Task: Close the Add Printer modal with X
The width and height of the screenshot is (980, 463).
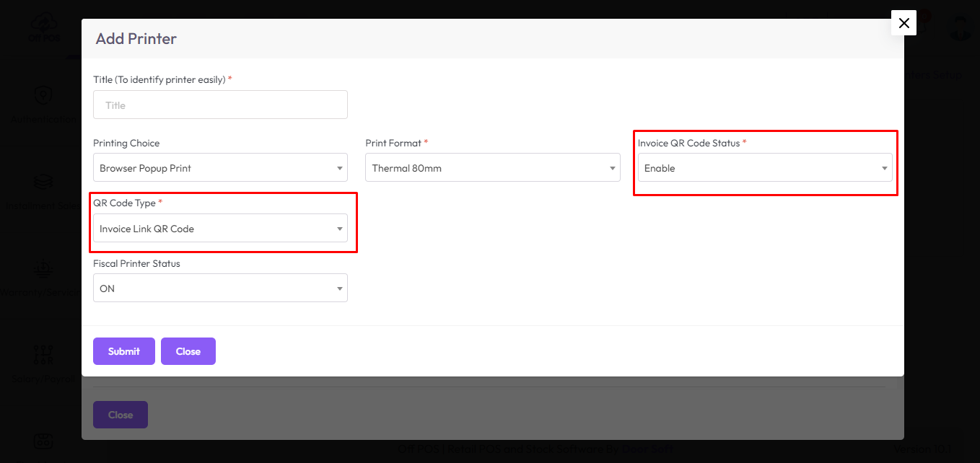Action: coord(904,22)
